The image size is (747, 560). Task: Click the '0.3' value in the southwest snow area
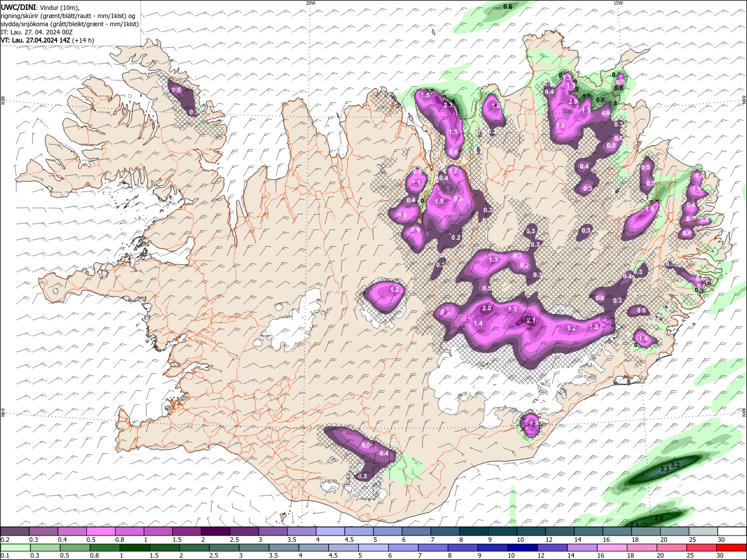pyautogui.click(x=362, y=477)
